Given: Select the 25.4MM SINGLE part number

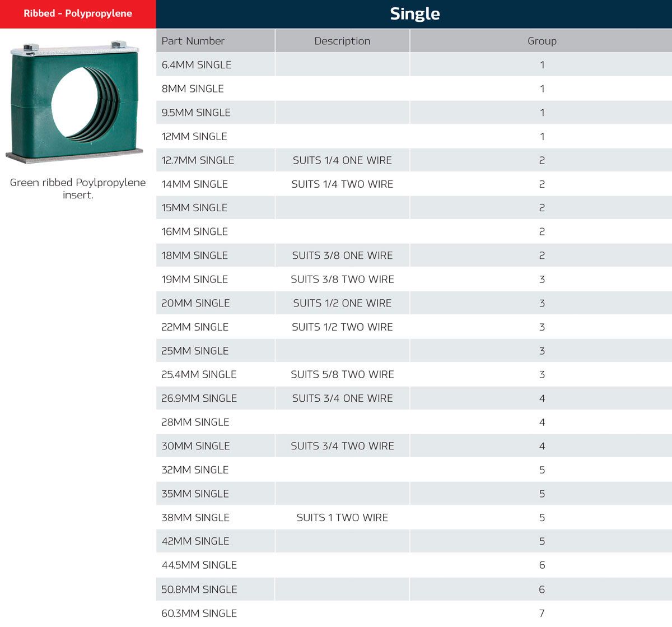Looking at the screenshot, I should point(199,374).
